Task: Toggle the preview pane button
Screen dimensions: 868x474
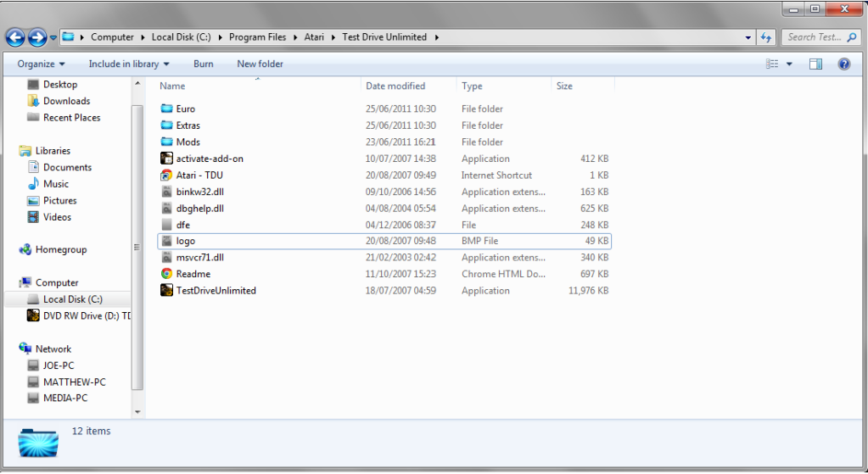Action: (x=815, y=64)
